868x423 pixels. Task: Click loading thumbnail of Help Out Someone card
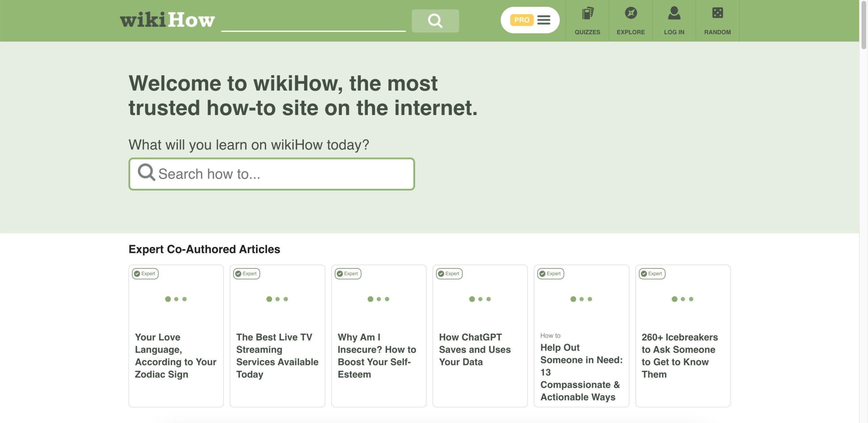pos(581,299)
